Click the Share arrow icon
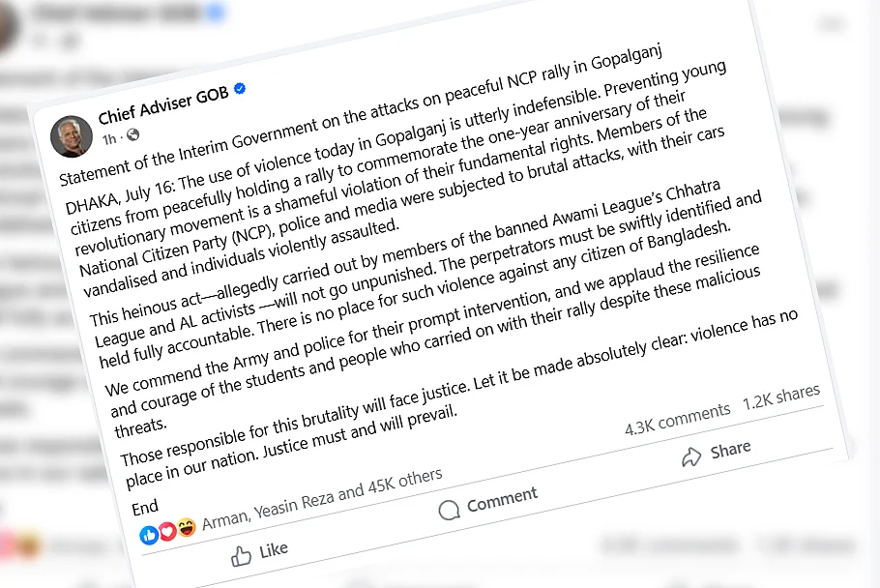 pyautogui.click(x=691, y=456)
